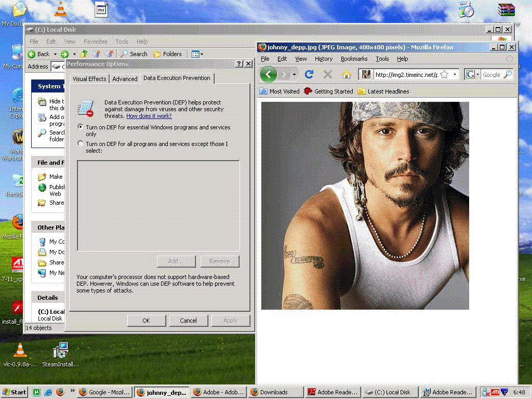Open the Firefox Bookmarks menu
This screenshot has width=532, height=399.
[x=354, y=59]
